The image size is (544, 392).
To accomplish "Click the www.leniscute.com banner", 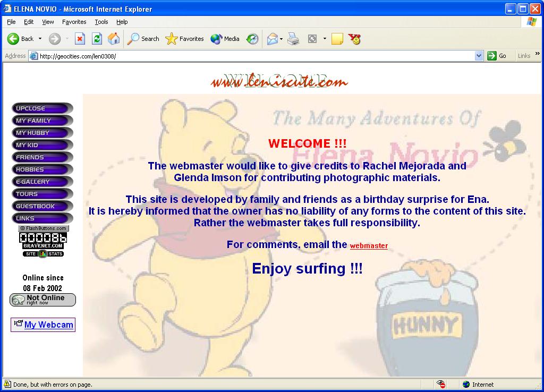I will tap(279, 81).
